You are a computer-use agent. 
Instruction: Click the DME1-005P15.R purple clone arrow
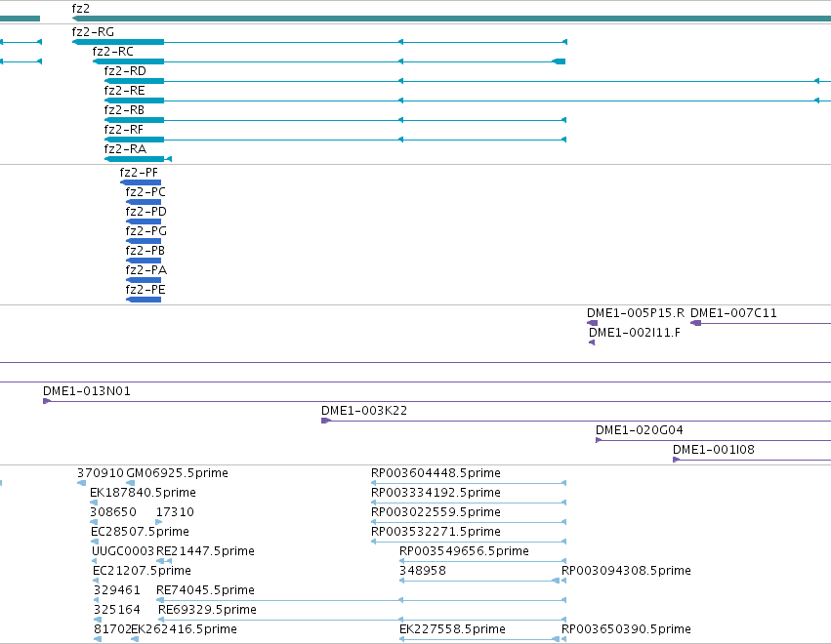[x=593, y=323]
